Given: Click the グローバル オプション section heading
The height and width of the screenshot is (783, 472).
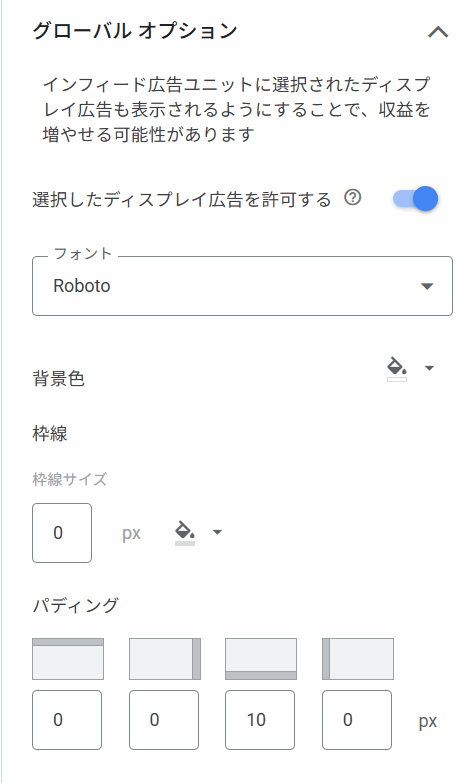Looking at the screenshot, I should (134, 31).
